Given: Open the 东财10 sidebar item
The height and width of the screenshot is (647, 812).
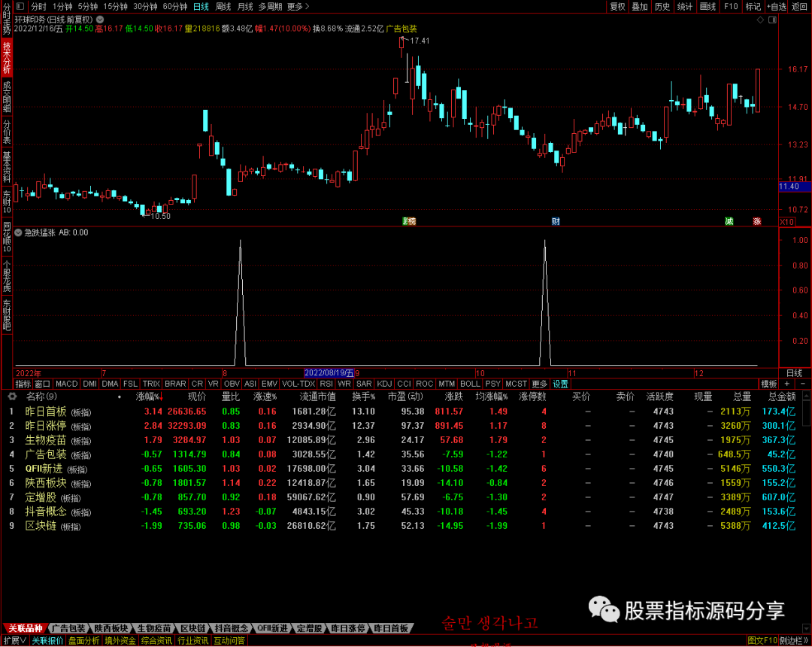Looking at the screenshot, I should [6, 202].
